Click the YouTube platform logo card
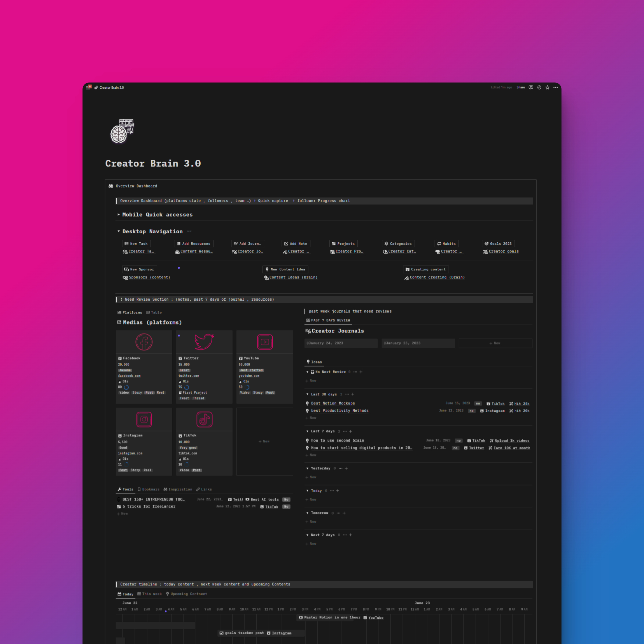Viewport: 644px width, 644px height. tap(265, 342)
